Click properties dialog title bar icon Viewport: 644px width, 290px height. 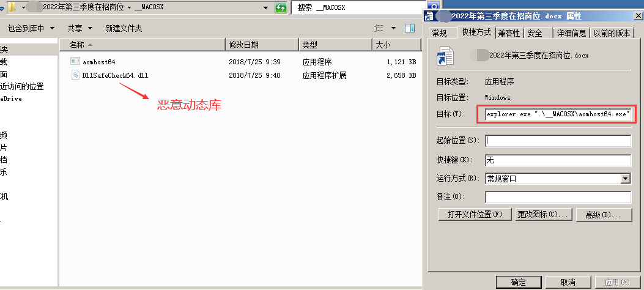429,16
